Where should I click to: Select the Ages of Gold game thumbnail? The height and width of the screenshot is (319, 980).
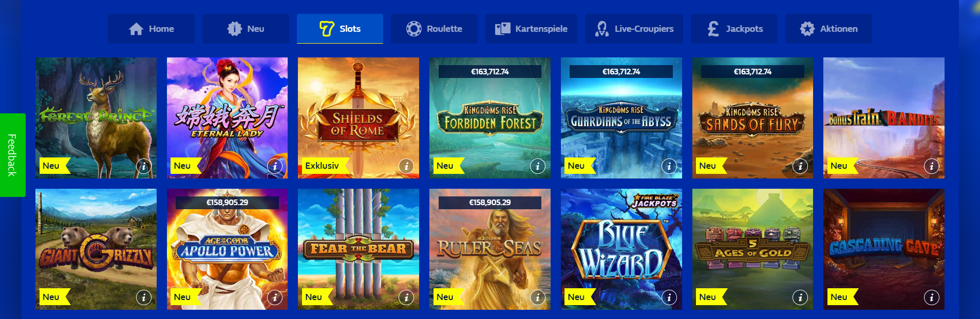[x=752, y=249]
